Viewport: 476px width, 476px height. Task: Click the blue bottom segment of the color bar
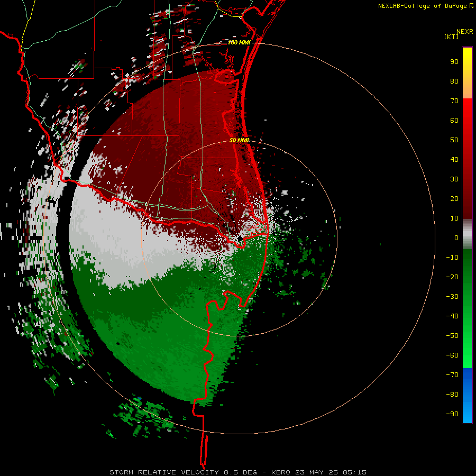pos(467,395)
